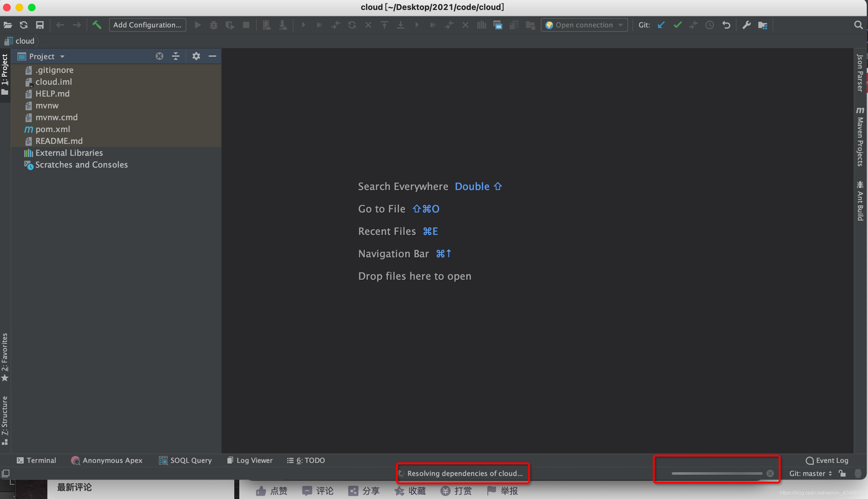Click the Git commit checkmark icon

pyautogui.click(x=677, y=25)
